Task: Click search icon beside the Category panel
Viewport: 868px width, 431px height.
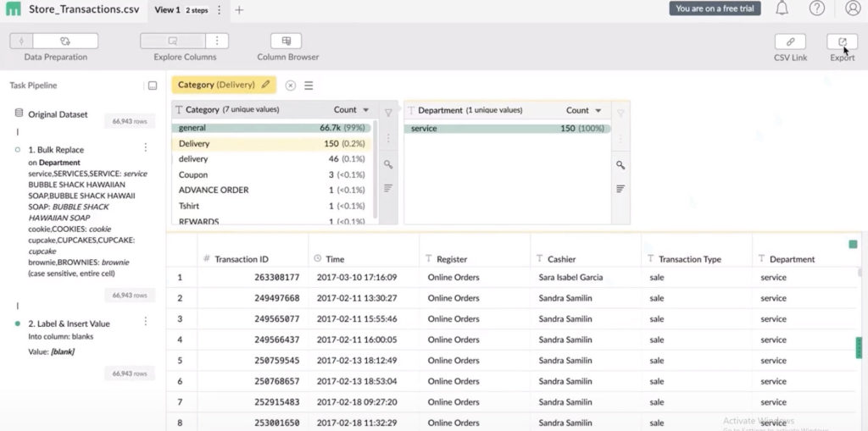Action: point(388,165)
